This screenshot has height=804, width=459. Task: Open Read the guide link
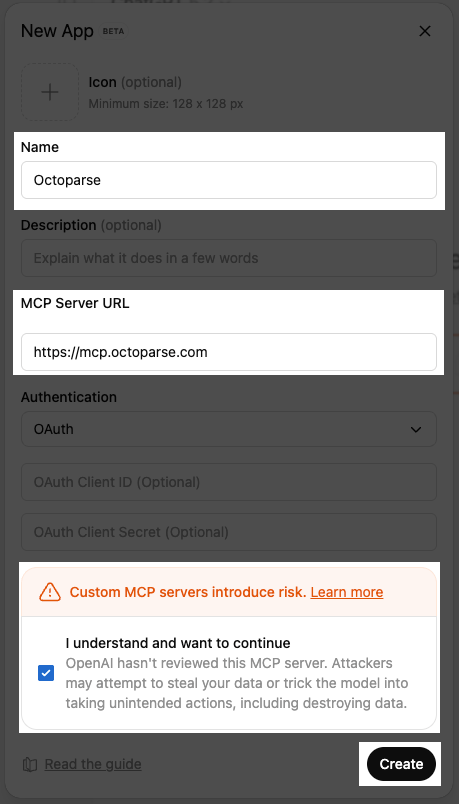[93, 764]
